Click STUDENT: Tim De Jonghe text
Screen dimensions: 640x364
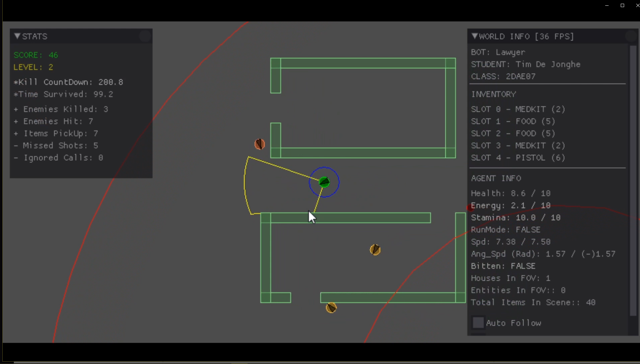(x=526, y=64)
